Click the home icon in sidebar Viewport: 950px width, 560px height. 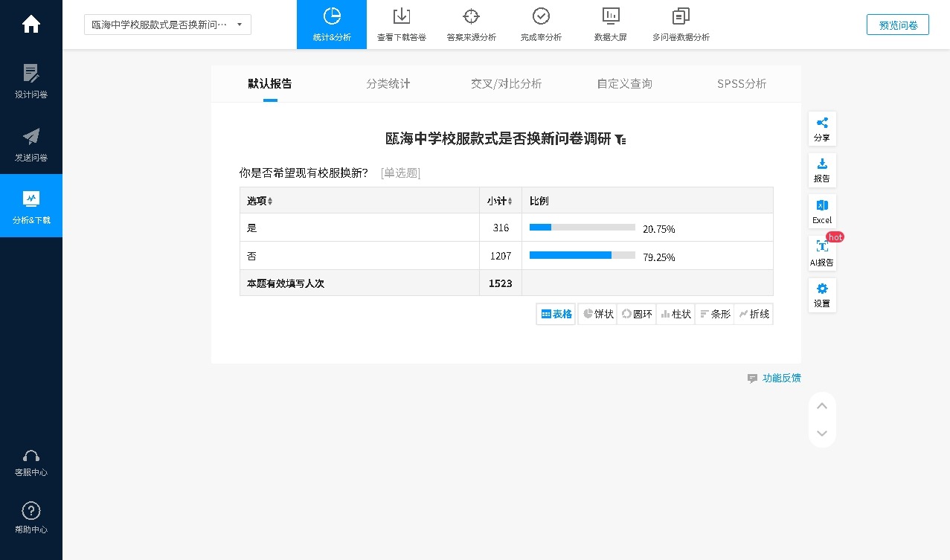point(31,25)
